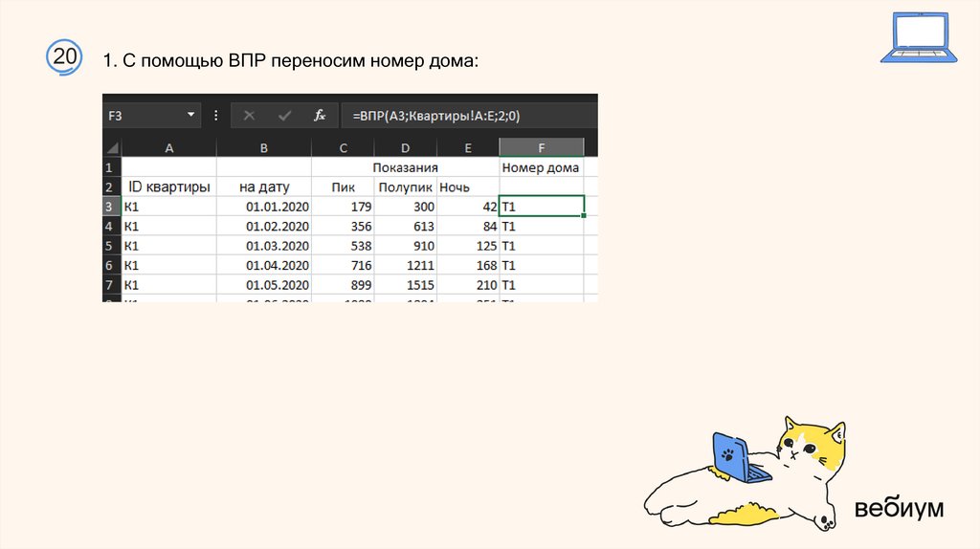Image resolution: width=980 pixels, height=549 pixels.
Task: Select row 6 header
Action: point(112,265)
